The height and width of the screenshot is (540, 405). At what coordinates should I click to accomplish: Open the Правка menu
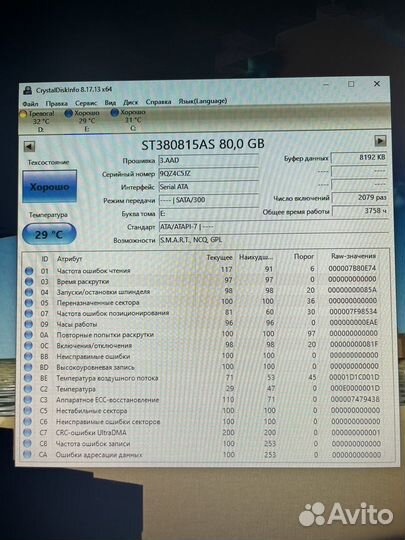56,103
